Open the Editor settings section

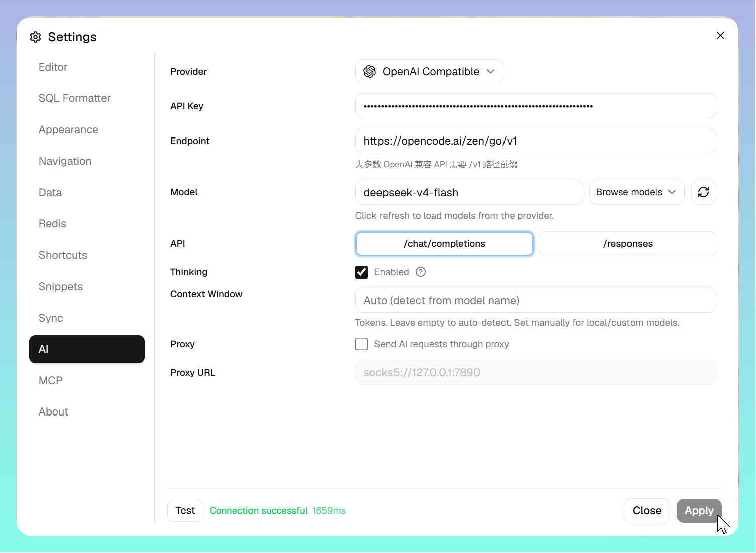click(87, 67)
